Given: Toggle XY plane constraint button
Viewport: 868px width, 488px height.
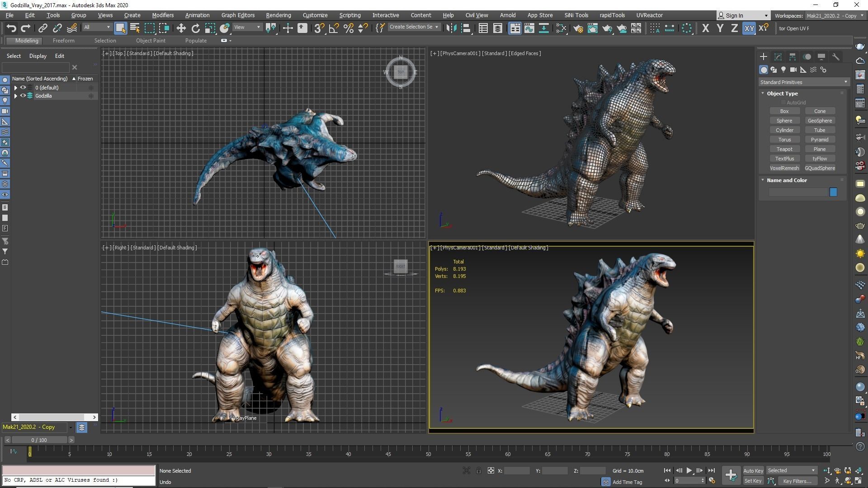Looking at the screenshot, I should tap(749, 28).
